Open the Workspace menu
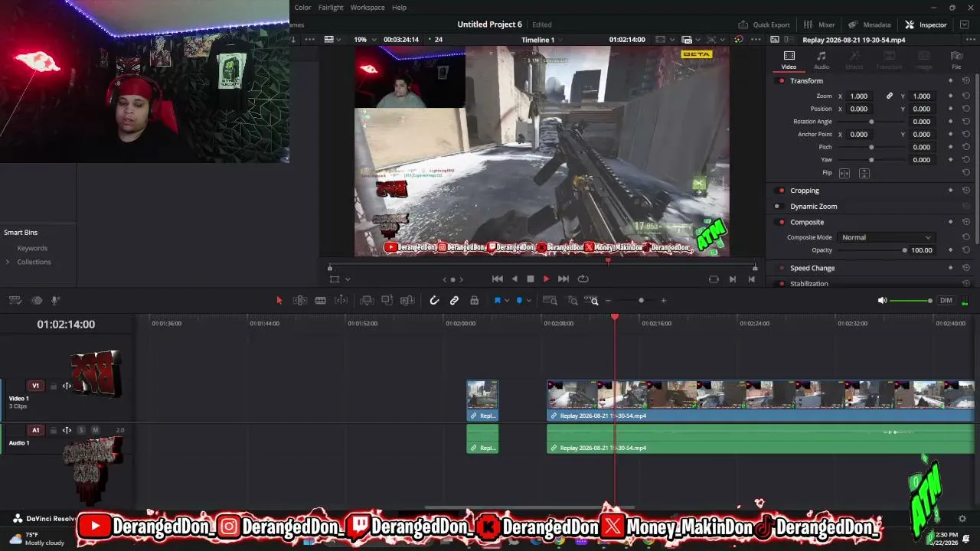 point(367,8)
